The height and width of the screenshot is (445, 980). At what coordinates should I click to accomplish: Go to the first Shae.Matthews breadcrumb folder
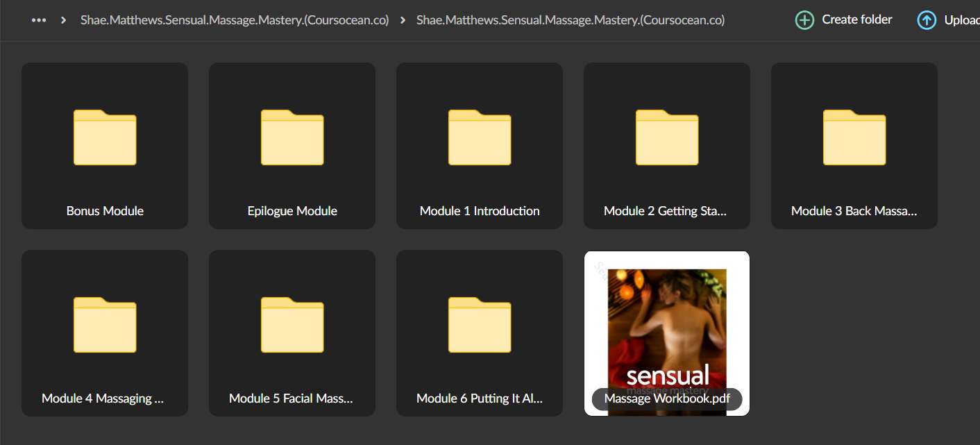pos(235,20)
